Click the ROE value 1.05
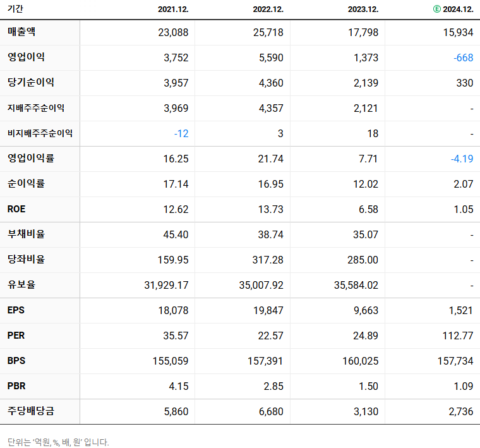The height and width of the screenshot is (448, 480). pyautogui.click(x=464, y=209)
